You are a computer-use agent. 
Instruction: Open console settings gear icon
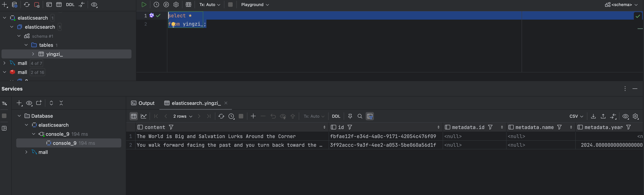tap(176, 5)
